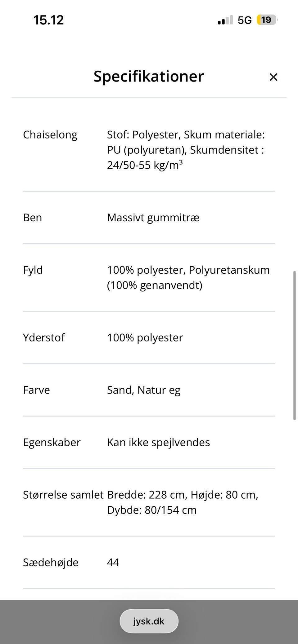Screen dimensions: 298x644
Task: Click the Chaiselong material description text
Action: coord(186,150)
